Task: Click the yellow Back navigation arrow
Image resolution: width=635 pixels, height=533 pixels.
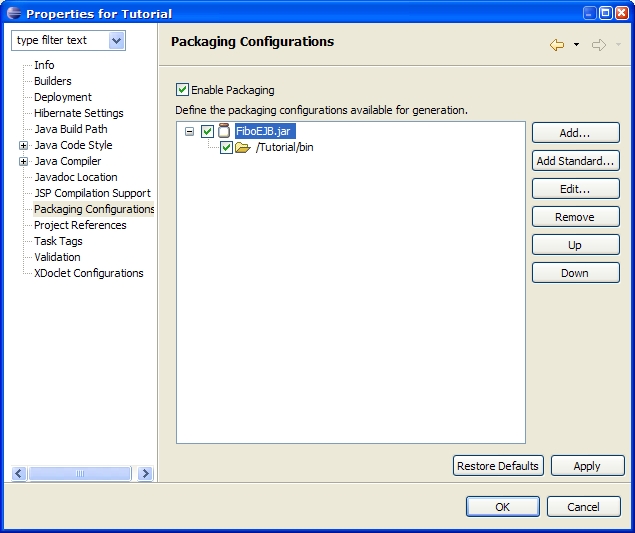Action: point(557,45)
